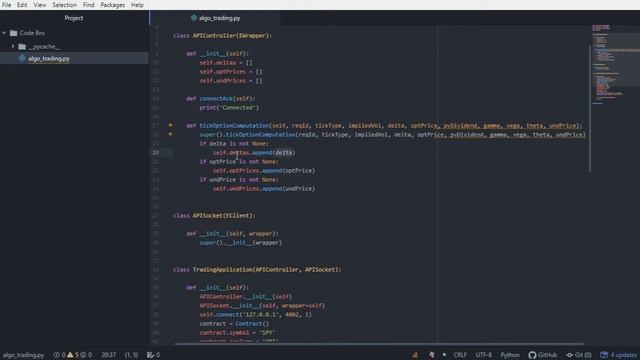Open the File menu
The width and height of the screenshot is (640, 360).
pos(7,5)
